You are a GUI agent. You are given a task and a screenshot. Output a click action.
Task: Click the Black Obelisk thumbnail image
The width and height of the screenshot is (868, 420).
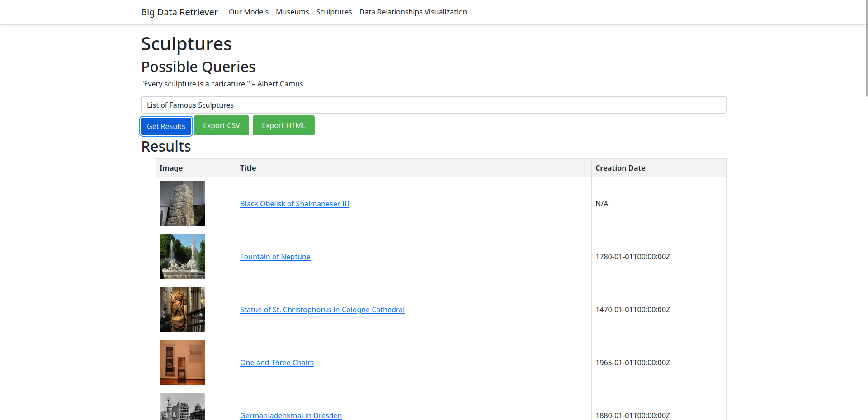coord(182,204)
